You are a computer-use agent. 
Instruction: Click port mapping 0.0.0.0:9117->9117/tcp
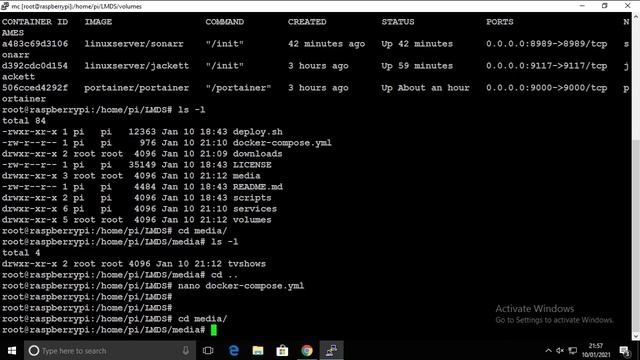tap(547, 66)
